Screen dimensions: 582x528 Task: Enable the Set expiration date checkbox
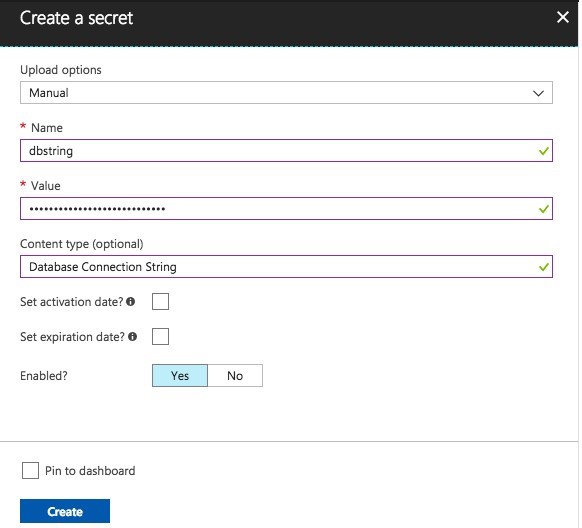160,336
